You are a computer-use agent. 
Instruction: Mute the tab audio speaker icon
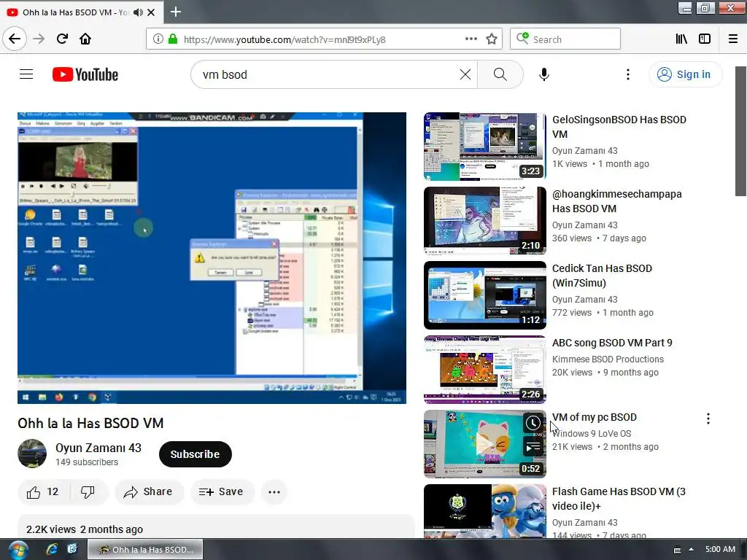pos(138,12)
